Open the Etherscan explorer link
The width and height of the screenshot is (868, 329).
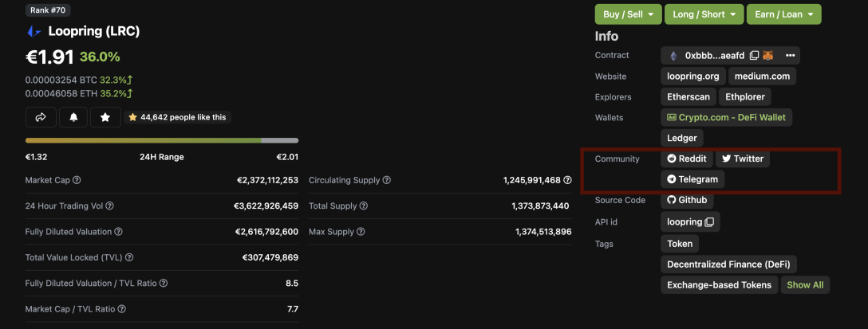click(x=688, y=96)
